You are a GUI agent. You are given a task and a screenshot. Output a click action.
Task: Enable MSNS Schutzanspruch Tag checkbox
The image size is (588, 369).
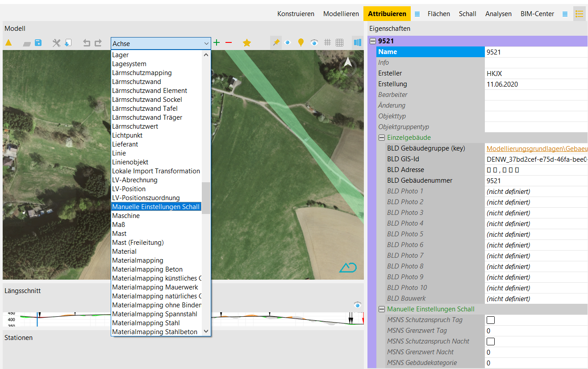491,320
